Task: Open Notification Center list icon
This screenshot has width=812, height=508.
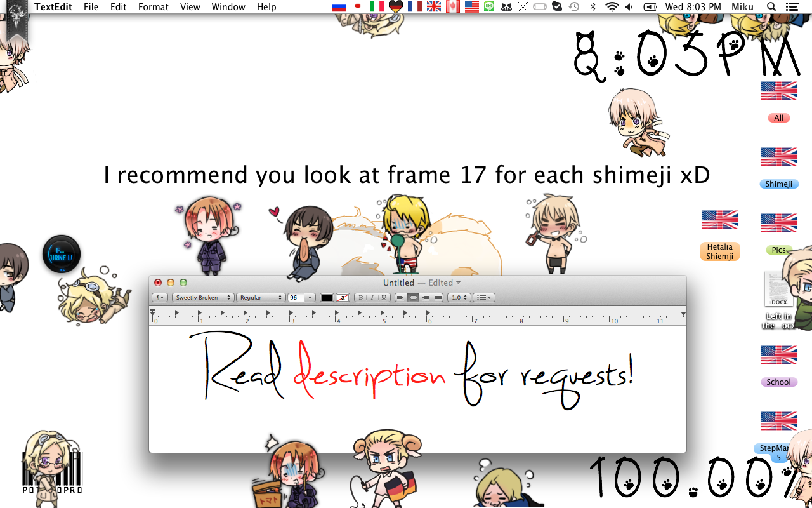Action: coord(792,7)
